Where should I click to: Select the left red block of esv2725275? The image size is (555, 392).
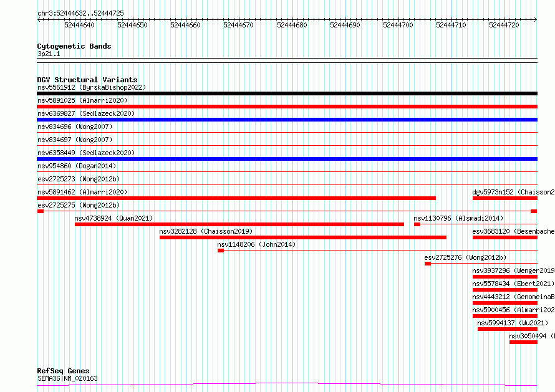pos(41,211)
